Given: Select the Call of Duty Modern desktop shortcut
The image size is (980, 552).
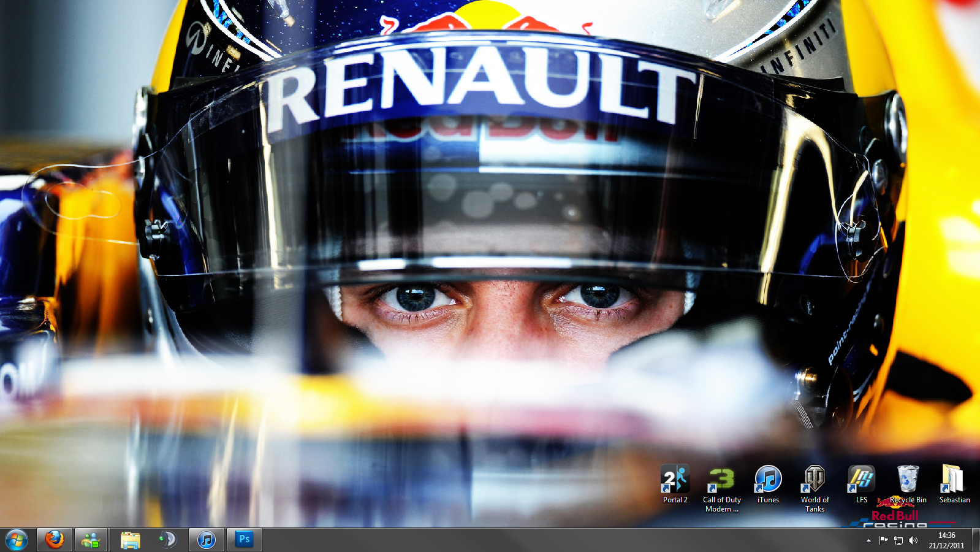Looking at the screenshot, I should (x=722, y=489).
